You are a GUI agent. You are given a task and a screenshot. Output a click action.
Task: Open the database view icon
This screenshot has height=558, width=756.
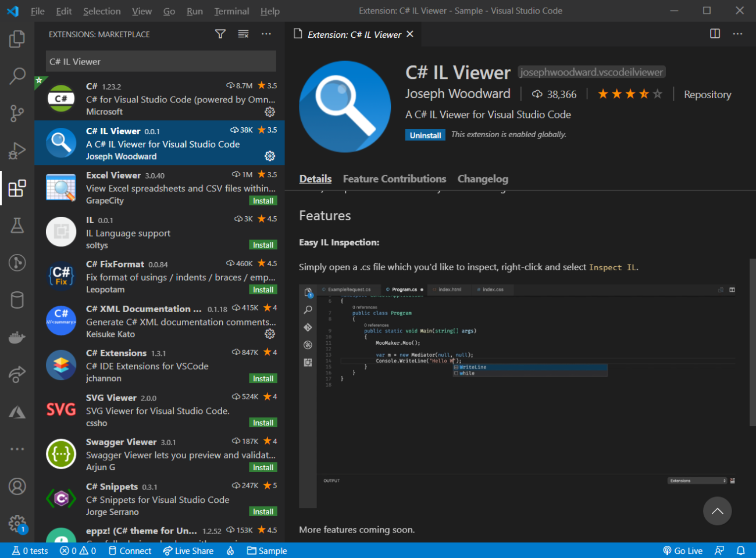click(x=17, y=301)
